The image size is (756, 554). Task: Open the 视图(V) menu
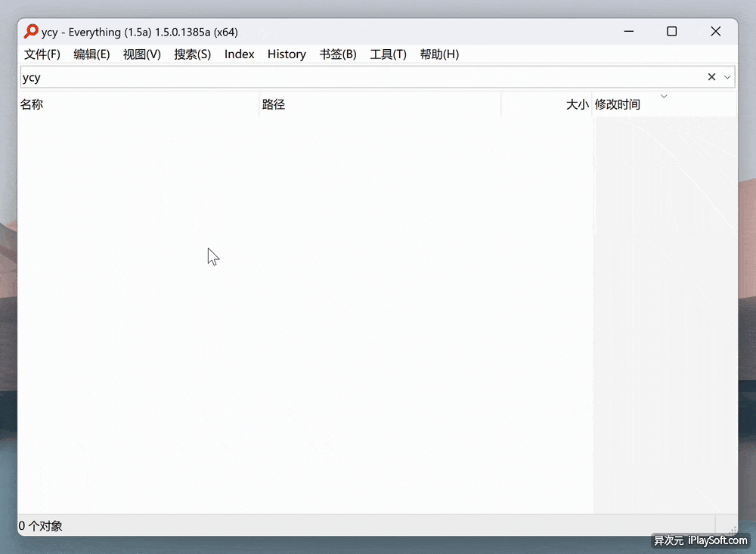pyautogui.click(x=142, y=54)
